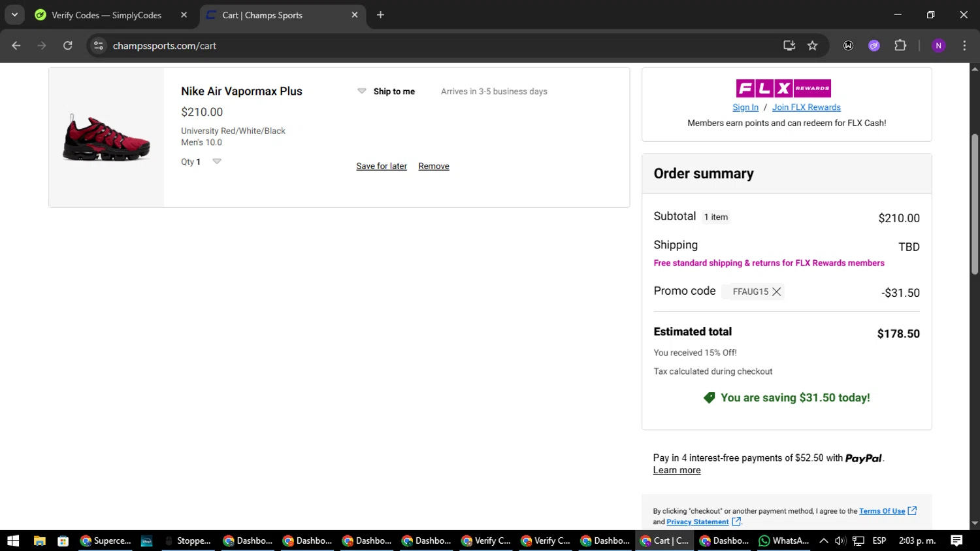Open the Windows notification center

[x=956, y=541]
